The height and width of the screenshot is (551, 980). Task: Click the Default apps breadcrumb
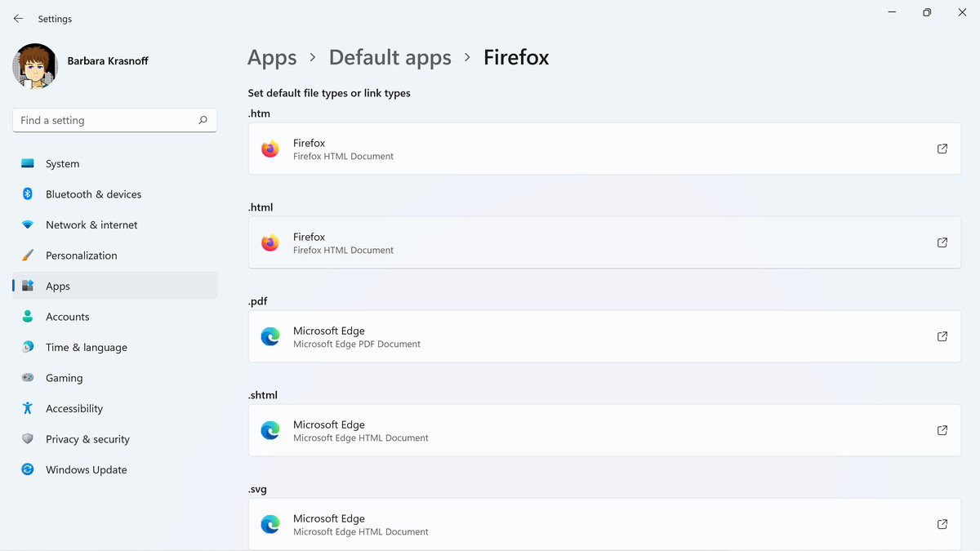(390, 57)
